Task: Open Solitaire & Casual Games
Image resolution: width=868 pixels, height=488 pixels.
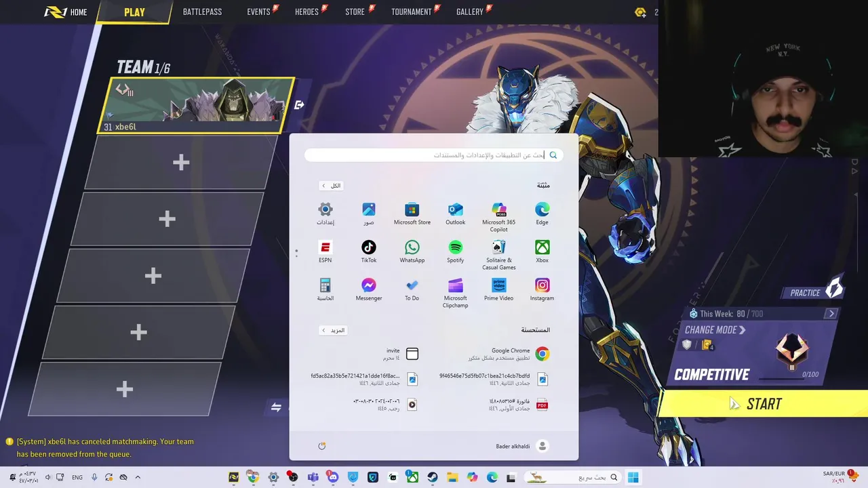Action: tap(499, 255)
